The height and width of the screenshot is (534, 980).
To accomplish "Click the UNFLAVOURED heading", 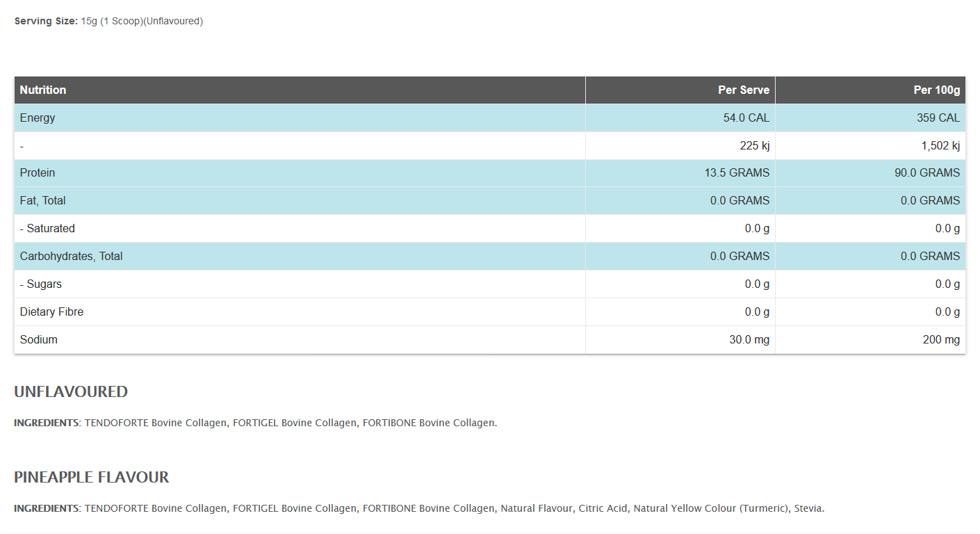I will [x=71, y=391].
